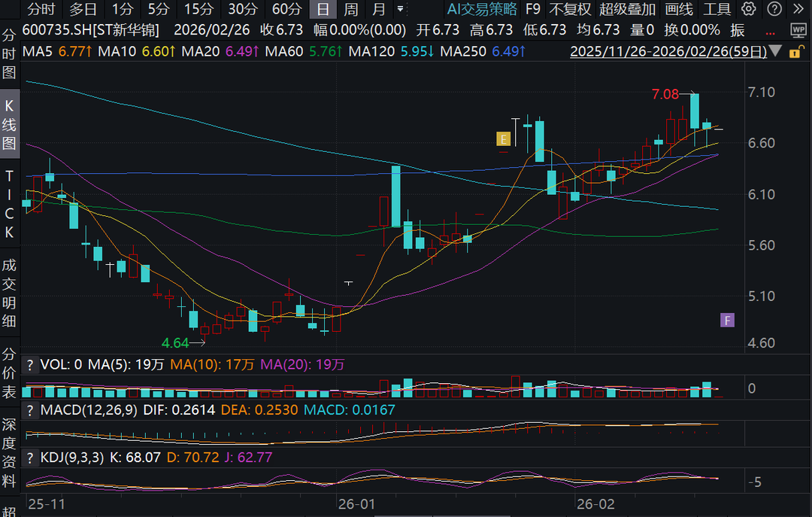Viewport: 812px width, 517px height.
Task: Click the 画线 drawing tool button
Action: click(679, 9)
